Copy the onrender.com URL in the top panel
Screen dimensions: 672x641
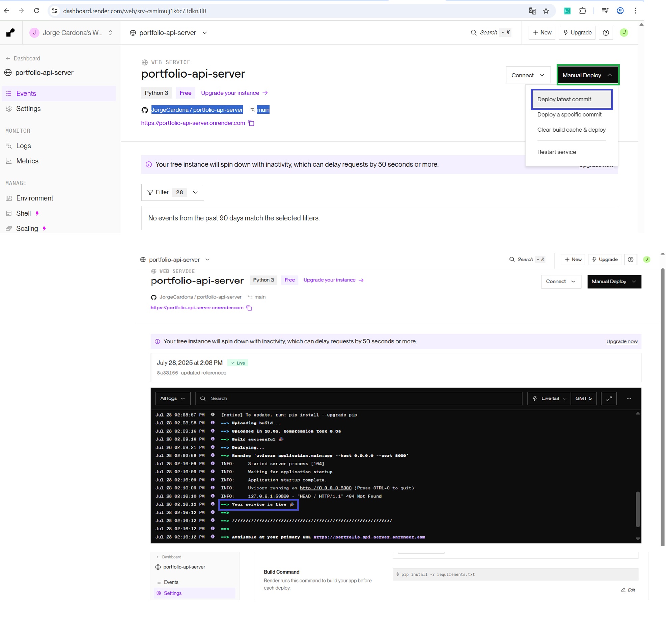click(x=251, y=123)
